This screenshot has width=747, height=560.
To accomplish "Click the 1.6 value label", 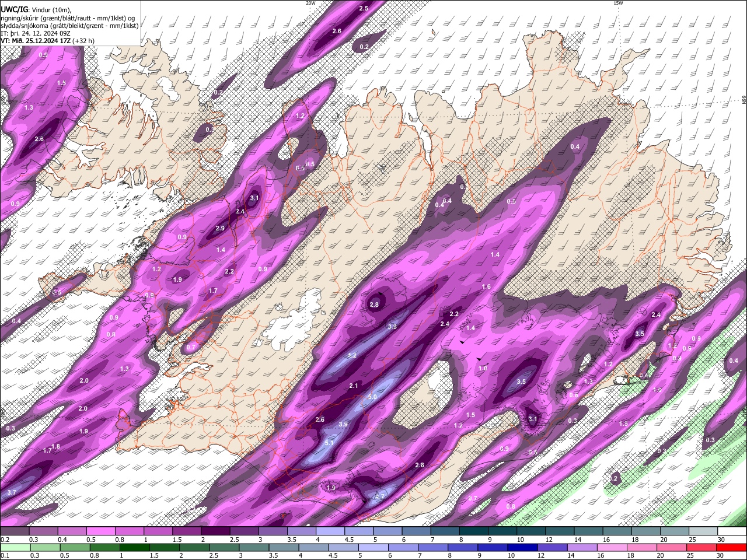I will click(x=487, y=286).
